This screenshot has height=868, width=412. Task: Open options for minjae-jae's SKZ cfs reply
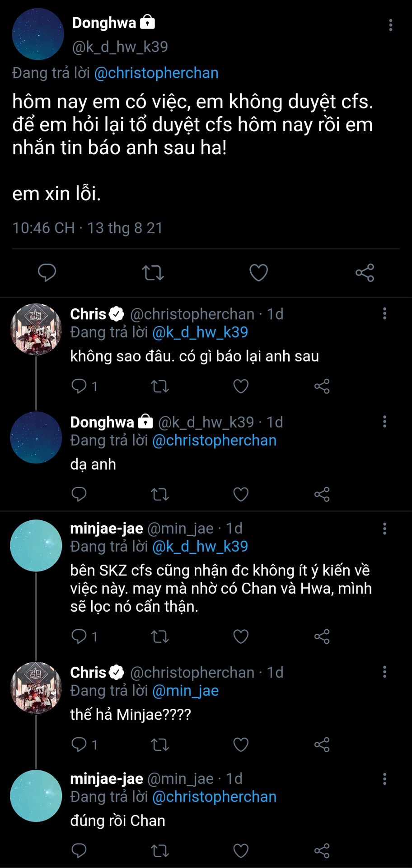(x=384, y=528)
